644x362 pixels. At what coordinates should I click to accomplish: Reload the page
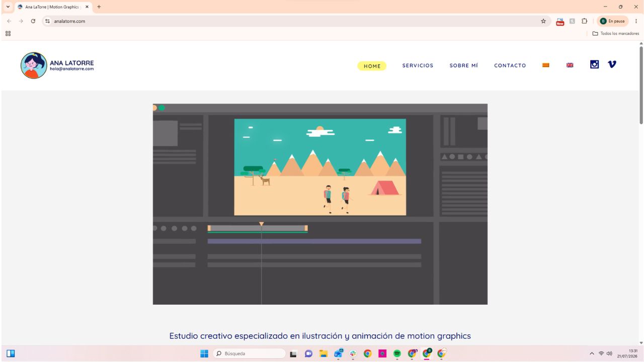click(33, 21)
